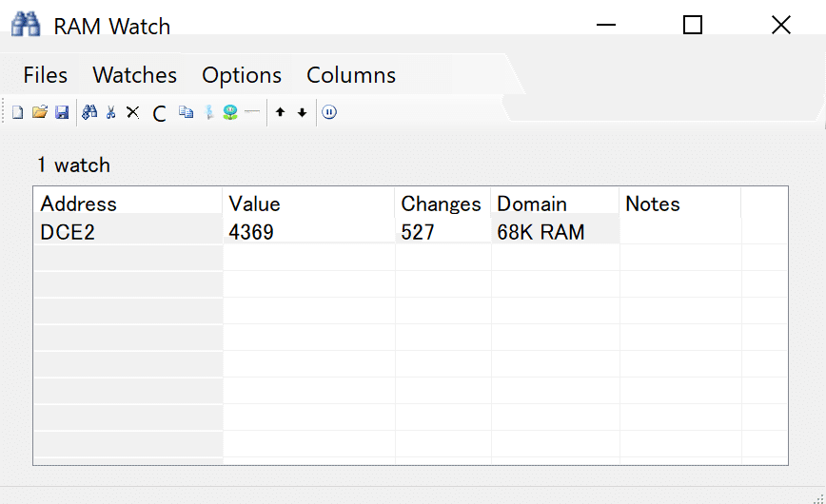This screenshot has width=826, height=504.
Task: Save the watch list with floppy icon
Action: click(x=62, y=112)
